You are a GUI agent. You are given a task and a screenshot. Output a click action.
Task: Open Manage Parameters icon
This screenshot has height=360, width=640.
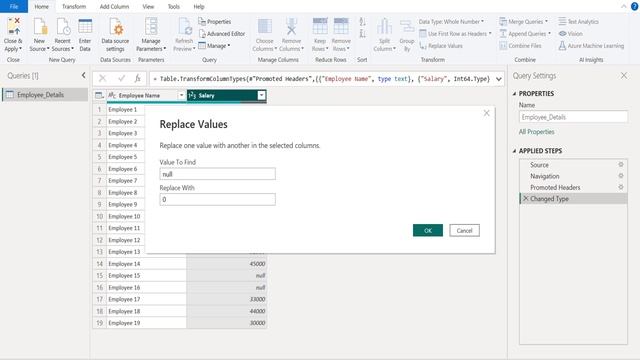[151, 27]
